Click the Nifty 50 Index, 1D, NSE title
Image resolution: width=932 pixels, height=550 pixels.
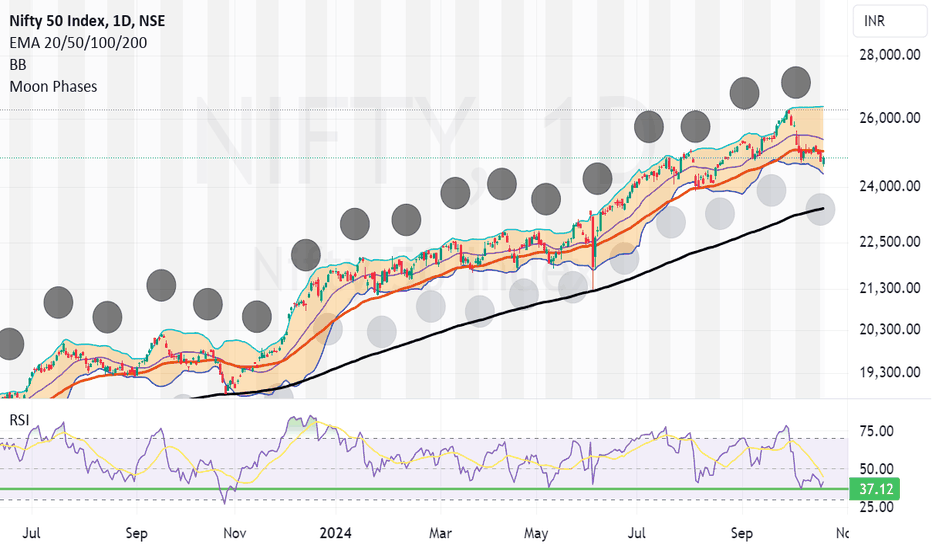tap(87, 21)
